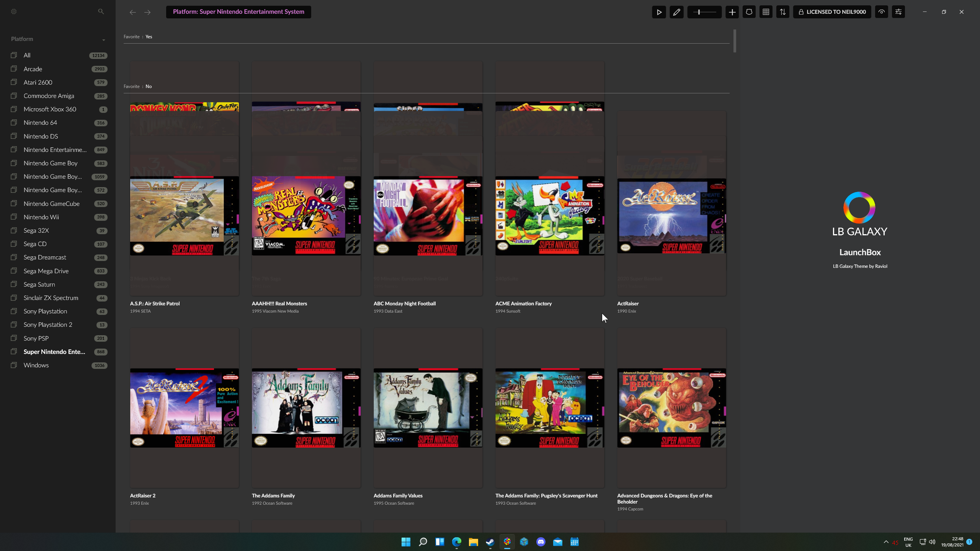980x551 pixels.
Task: Click the volume speaker tray icon
Action: 932,542
